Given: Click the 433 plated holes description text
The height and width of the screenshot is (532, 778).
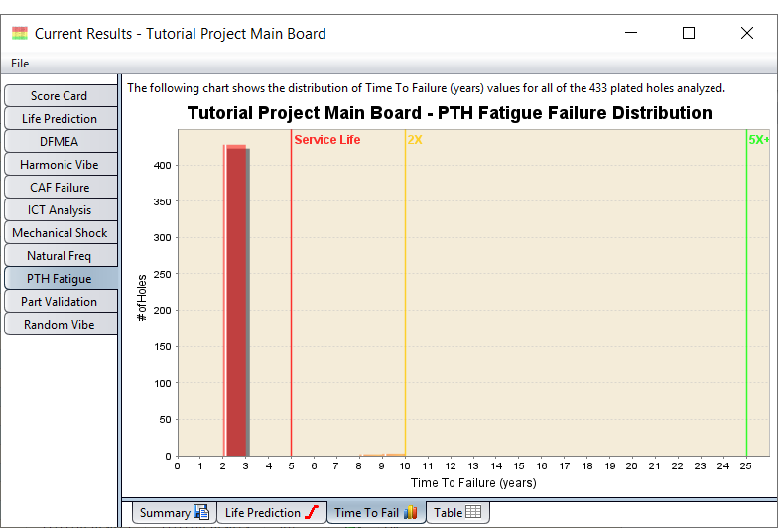Looking at the screenshot, I should pyautogui.click(x=426, y=88).
